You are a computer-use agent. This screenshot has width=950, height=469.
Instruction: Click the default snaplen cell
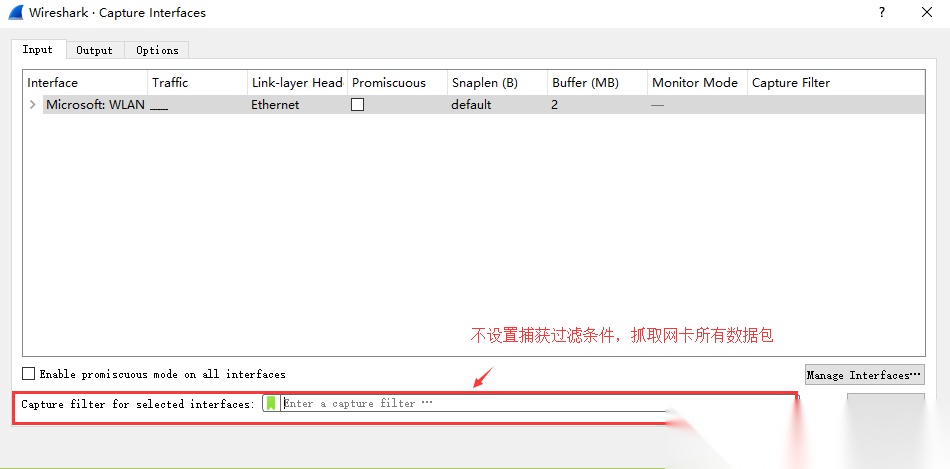pos(471,105)
